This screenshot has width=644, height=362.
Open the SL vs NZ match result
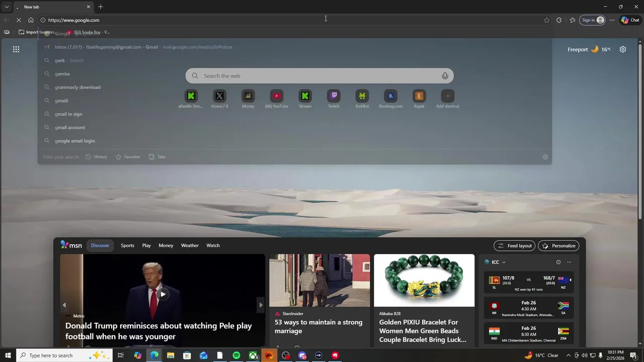529,282
